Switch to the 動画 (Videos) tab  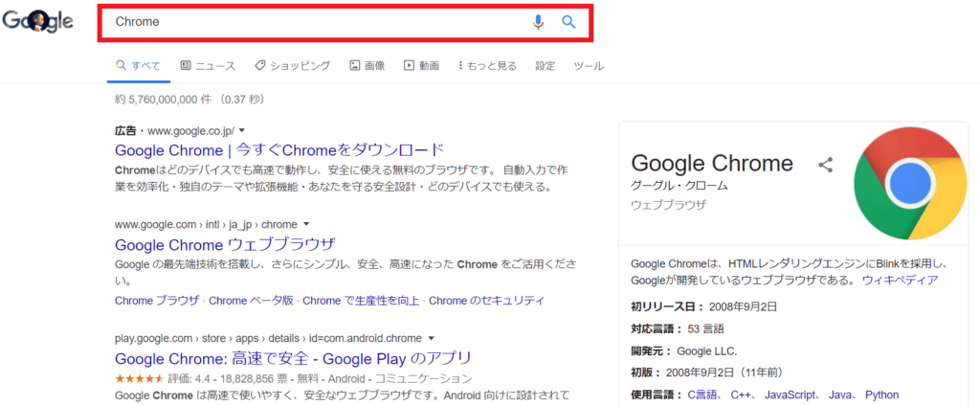[421, 66]
